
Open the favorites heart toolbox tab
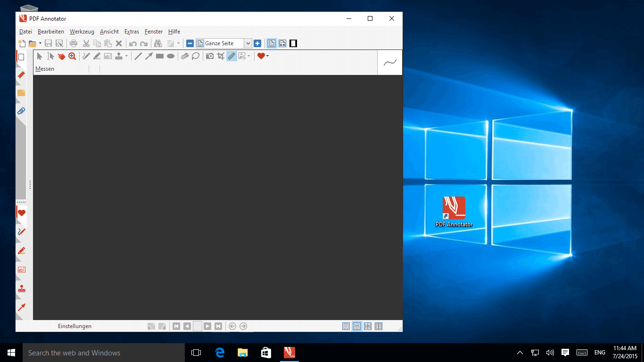pos(21,213)
